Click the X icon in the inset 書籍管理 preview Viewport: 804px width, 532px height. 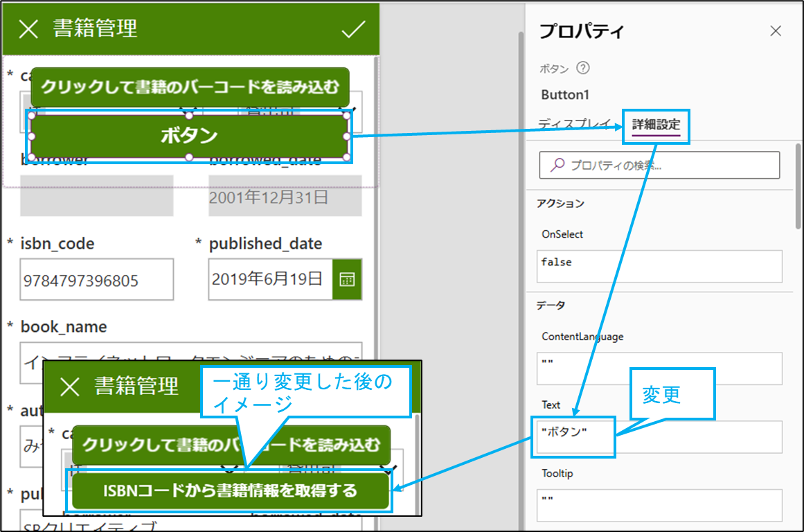[x=70, y=387]
